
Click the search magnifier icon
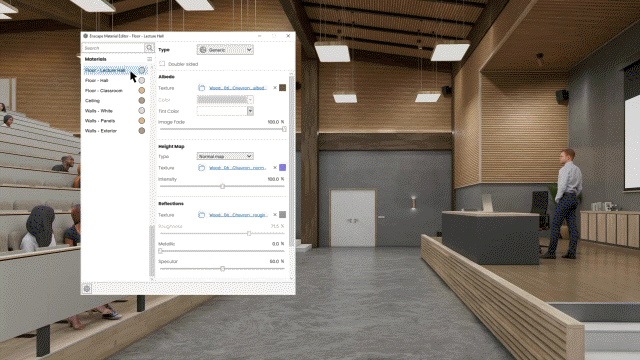click(x=149, y=48)
